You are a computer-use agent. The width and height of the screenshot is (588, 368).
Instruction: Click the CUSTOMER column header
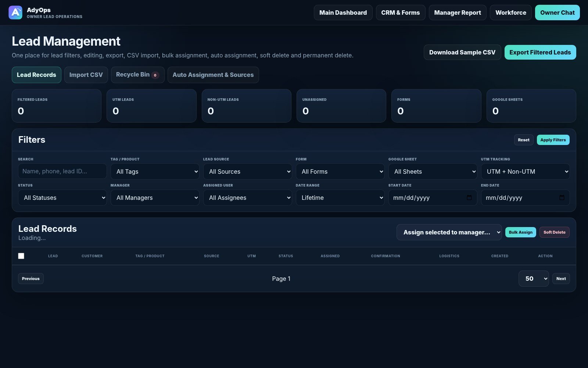point(92,256)
